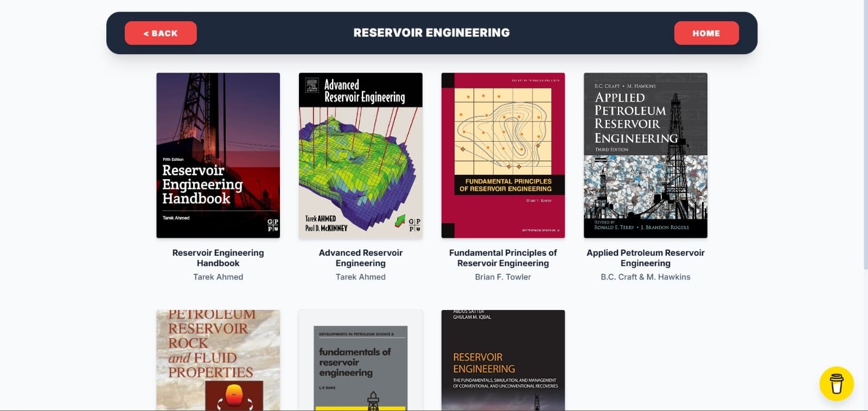Click Applied Petroleum Reservoir Engineering cover image
Screen dimensions: 868x411
645,155
